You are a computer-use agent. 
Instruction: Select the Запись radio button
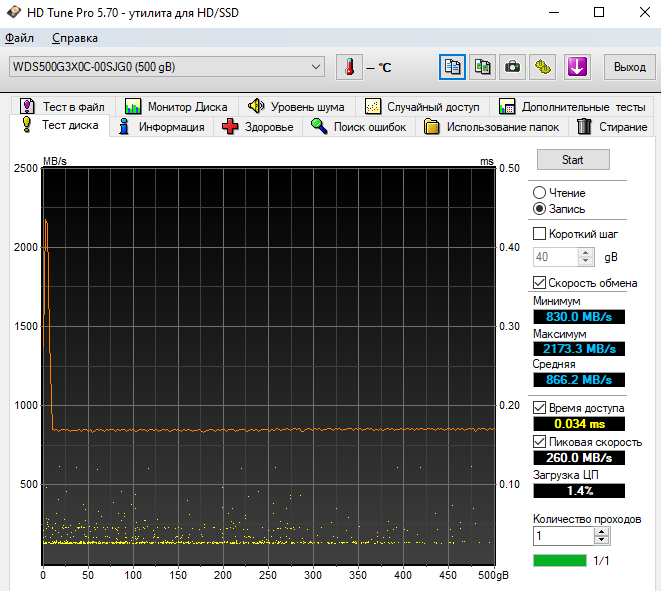click(x=540, y=209)
